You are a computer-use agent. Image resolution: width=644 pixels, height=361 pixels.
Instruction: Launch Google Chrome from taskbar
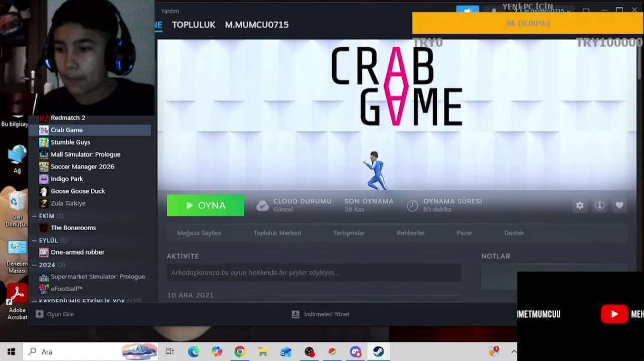[x=240, y=351]
